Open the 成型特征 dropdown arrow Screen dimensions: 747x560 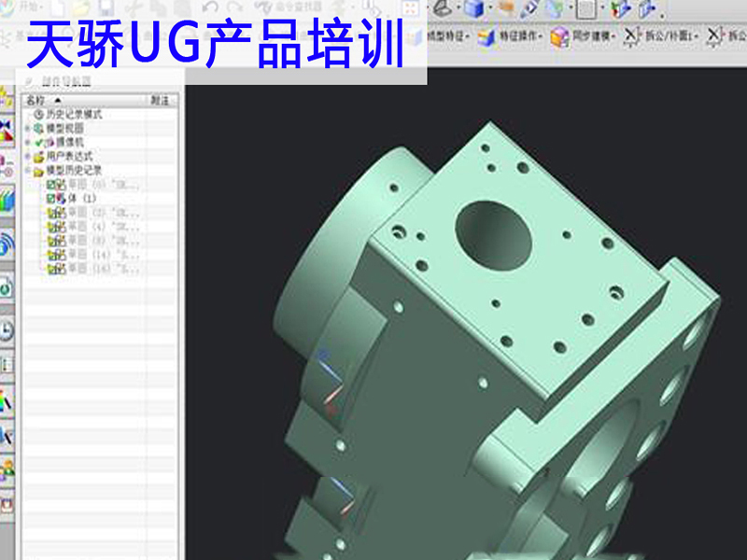468,35
